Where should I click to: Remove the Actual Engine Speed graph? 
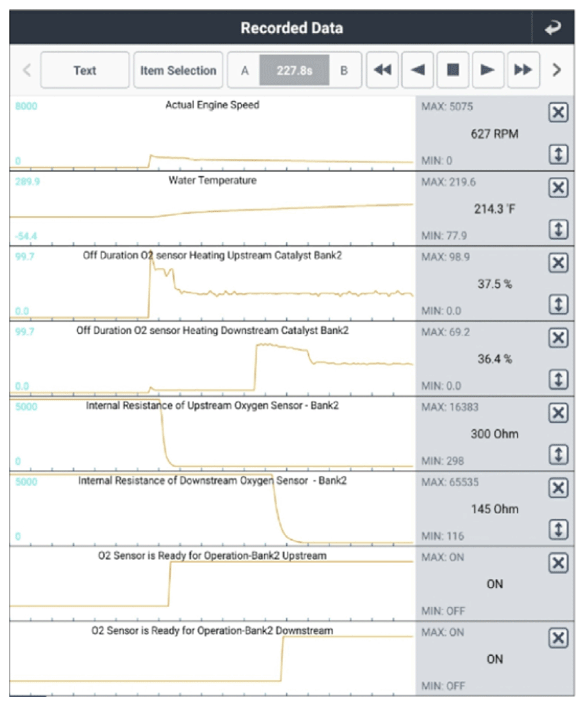(x=558, y=112)
